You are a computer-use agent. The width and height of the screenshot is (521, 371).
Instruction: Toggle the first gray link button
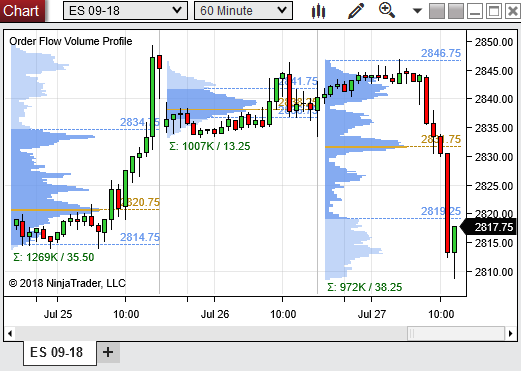coord(437,11)
